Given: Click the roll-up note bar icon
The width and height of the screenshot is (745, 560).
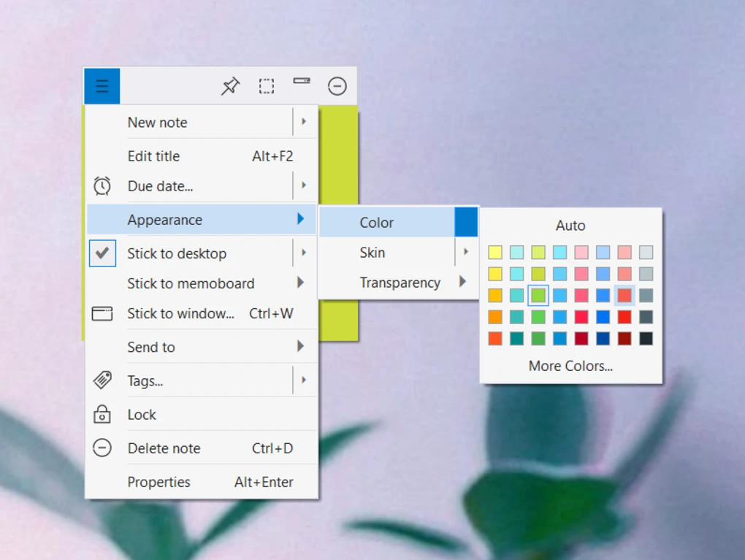Looking at the screenshot, I should pyautogui.click(x=302, y=81).
